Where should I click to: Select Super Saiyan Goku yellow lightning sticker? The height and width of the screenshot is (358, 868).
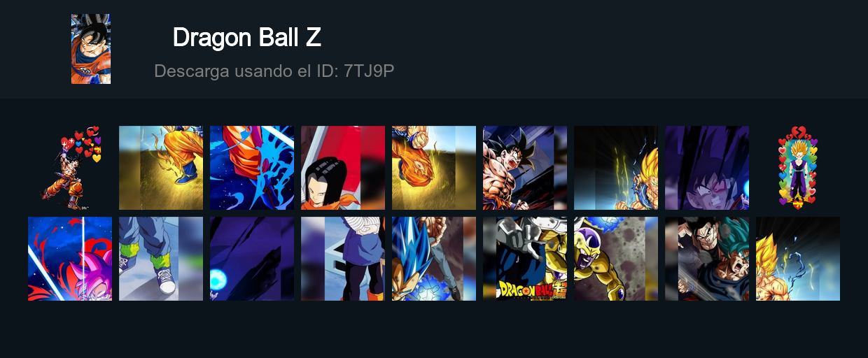click(x=616, y=168)
